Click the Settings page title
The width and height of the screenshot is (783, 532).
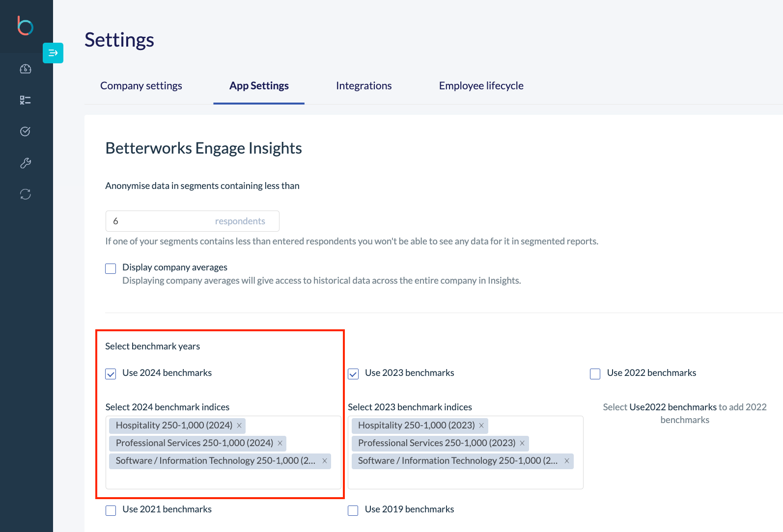[119, 40]
